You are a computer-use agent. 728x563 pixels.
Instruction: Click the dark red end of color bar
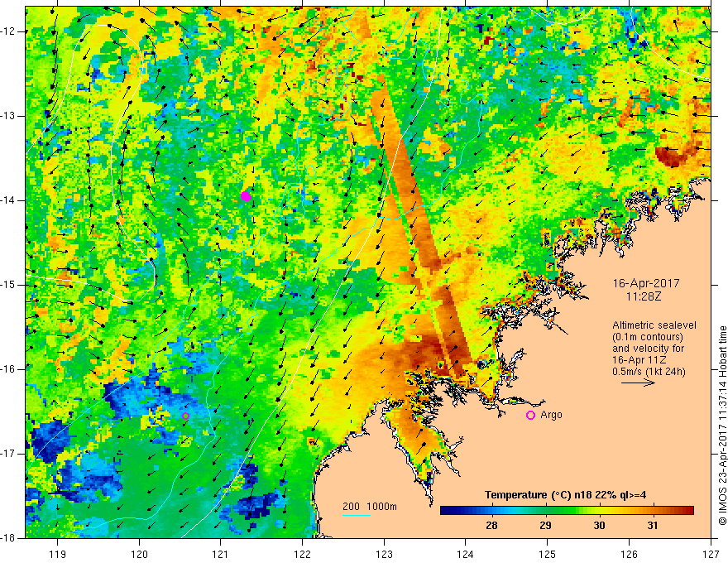687,511
